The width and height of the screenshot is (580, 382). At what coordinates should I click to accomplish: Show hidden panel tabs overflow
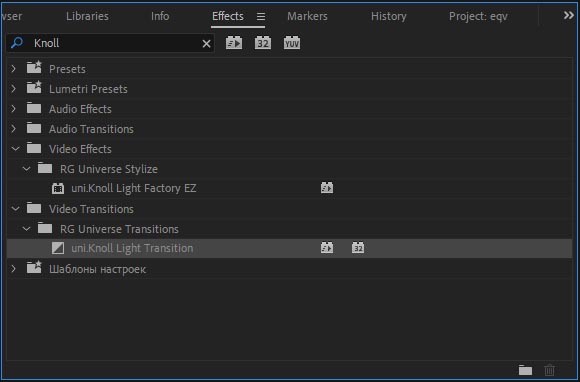pos(569,16)
